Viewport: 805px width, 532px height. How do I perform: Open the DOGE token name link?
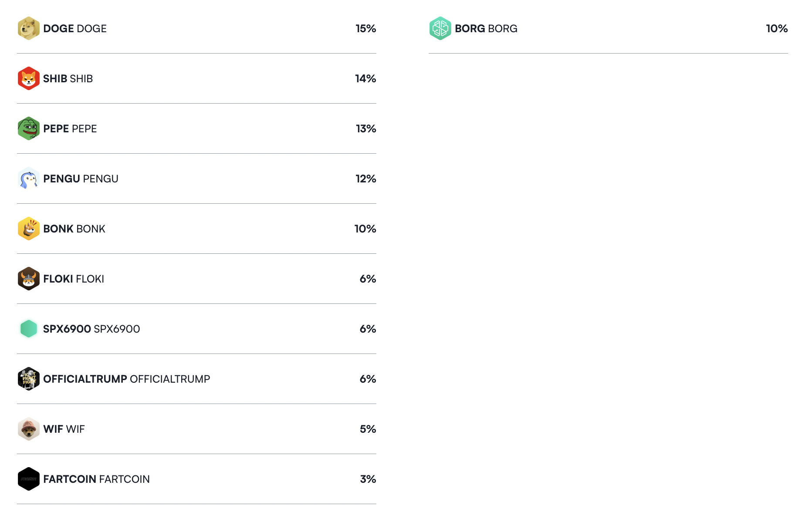(75, 29)
